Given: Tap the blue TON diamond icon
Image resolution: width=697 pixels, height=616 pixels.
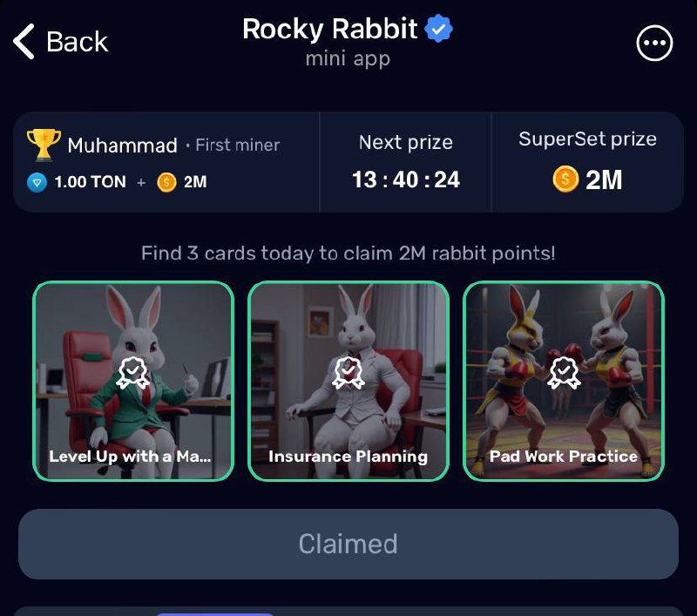Looking at the screenshot, I should pyautogui.click(x=37, y=182).
